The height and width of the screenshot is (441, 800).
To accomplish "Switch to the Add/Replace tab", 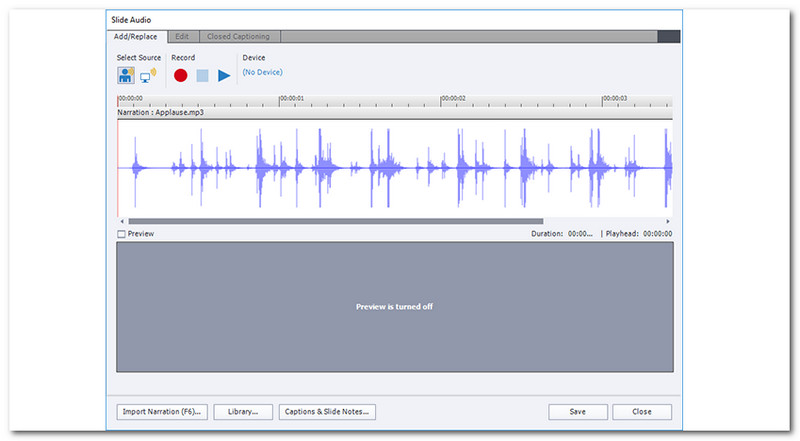I will (135, 37).
